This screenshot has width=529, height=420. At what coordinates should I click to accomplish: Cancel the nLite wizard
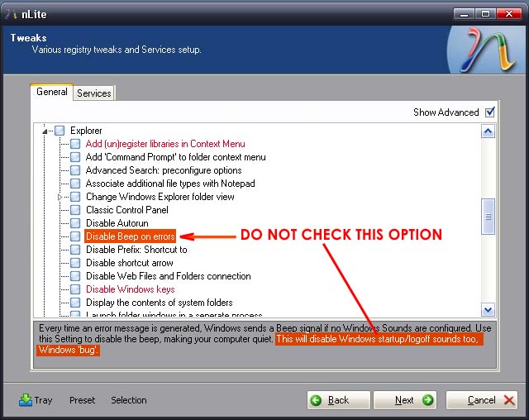click(482, 400)
